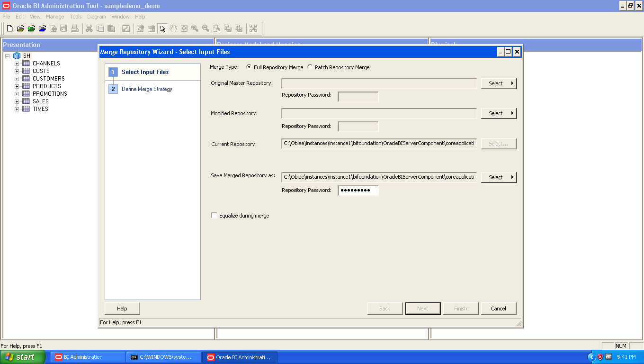Open Select dropdown for Modified Repository

(499, 113)
